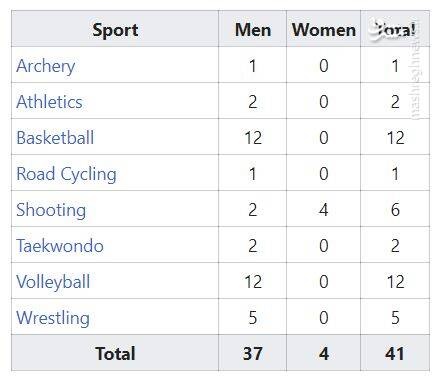
Task: Select the Women column header
Action: click(323, 29)
